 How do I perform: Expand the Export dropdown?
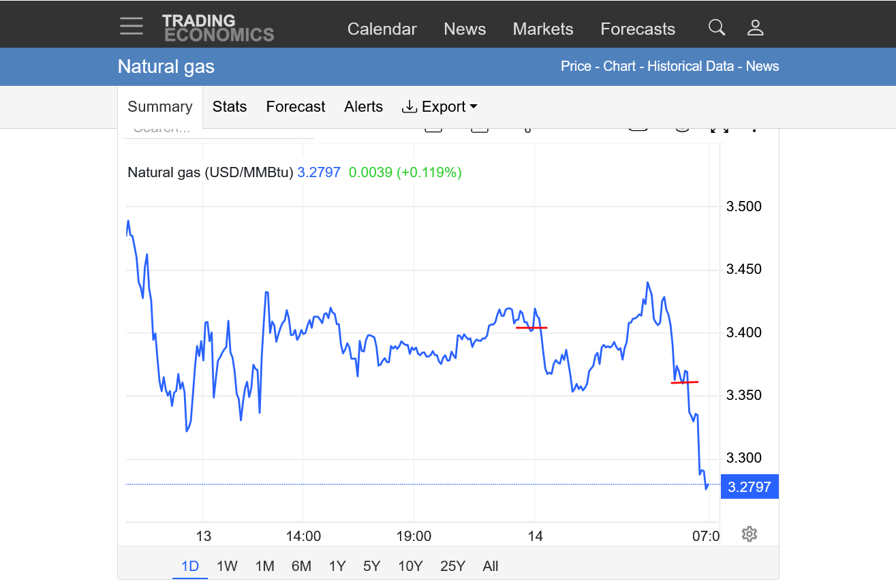[439, 107]
